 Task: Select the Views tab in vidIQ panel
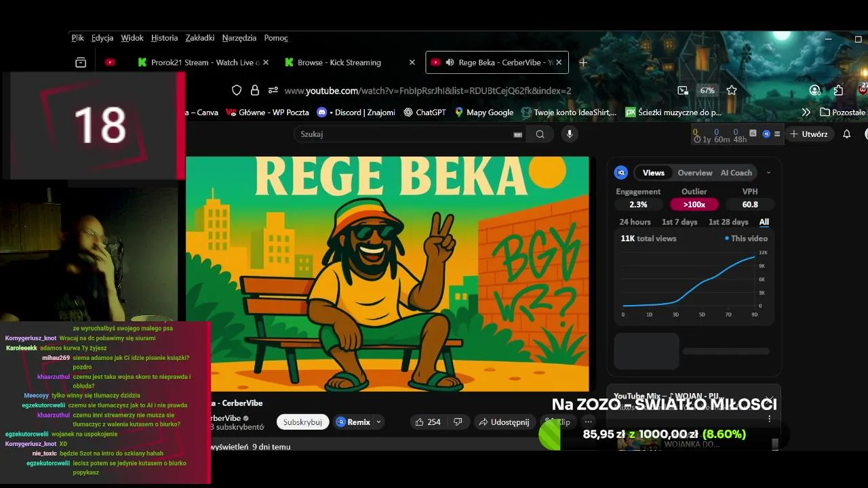(x=654, y=173)
